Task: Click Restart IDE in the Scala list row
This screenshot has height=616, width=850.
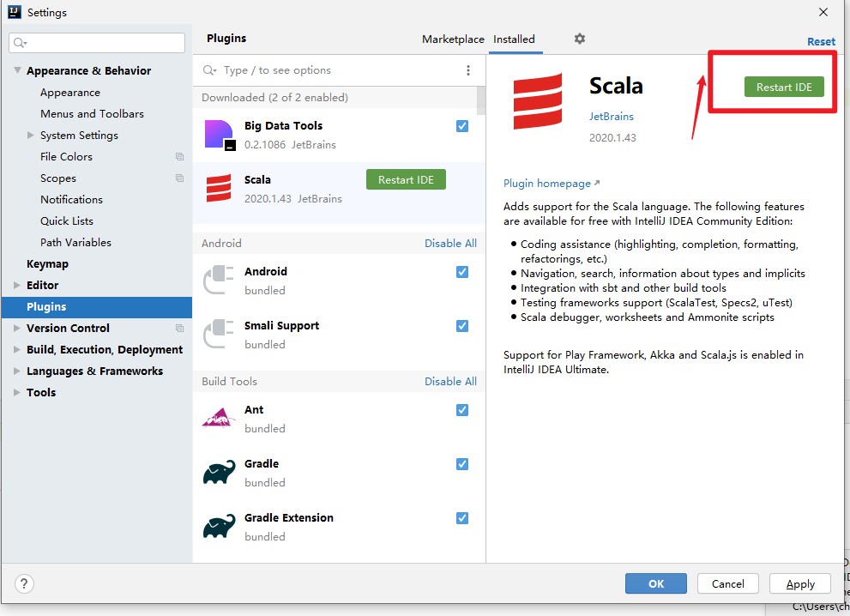Action: [x=406, y=179]
